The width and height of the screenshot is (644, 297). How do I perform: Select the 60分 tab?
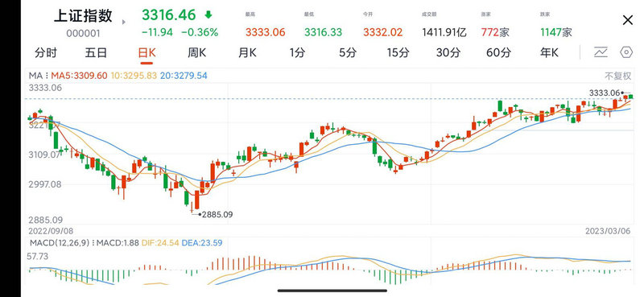coord(498,52)
